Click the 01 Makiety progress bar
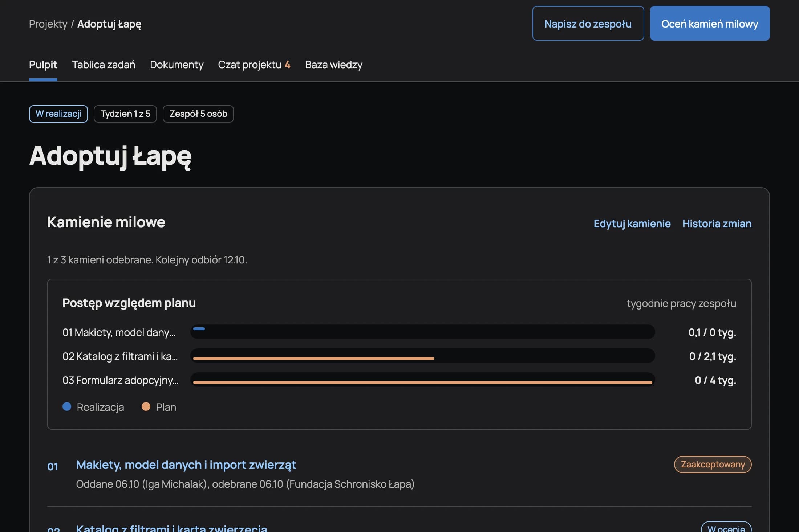 tap(422, 332)
